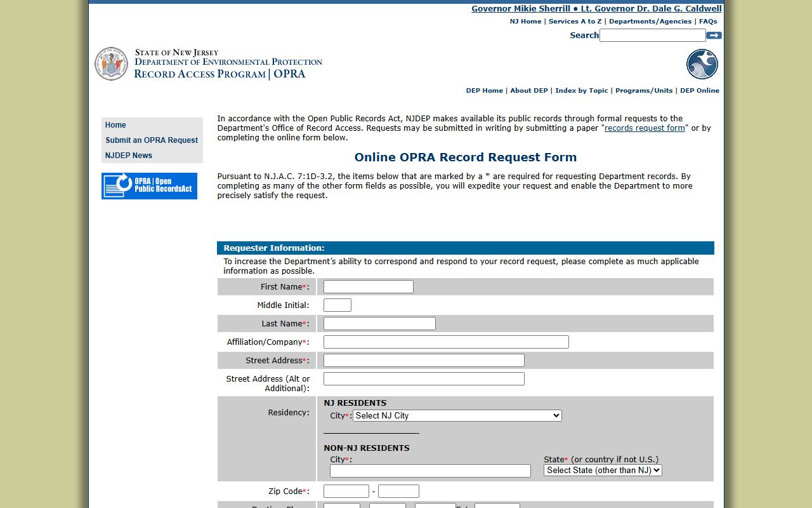
Task: Open the About DEP page
Action: tap(529, 91)
